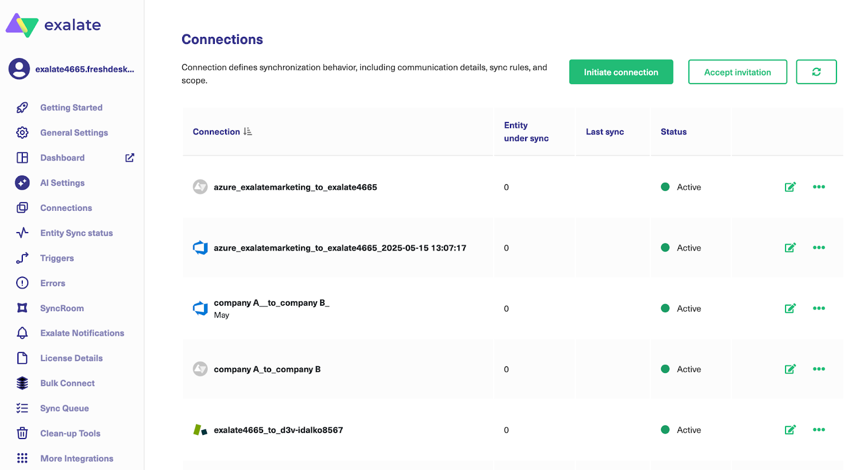Click the More Integrations grid icon
The height and width of the screenshot is (470, 868).
click(22, 458)
